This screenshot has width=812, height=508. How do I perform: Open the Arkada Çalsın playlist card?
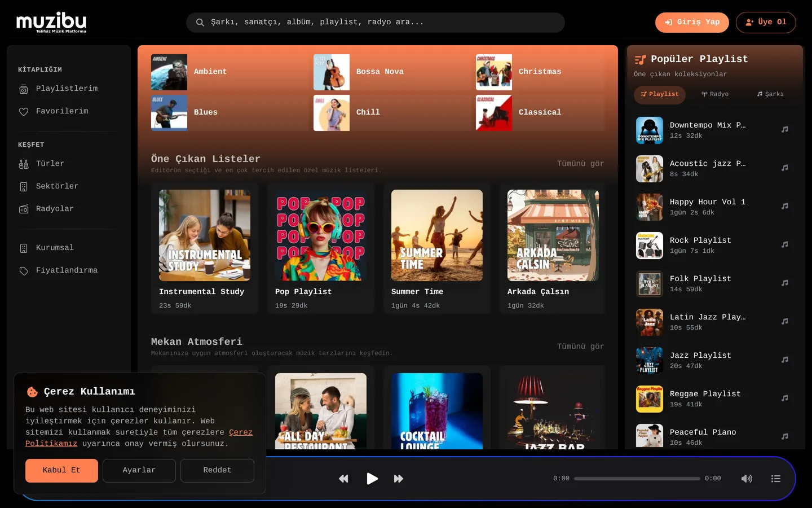point(553,248)
